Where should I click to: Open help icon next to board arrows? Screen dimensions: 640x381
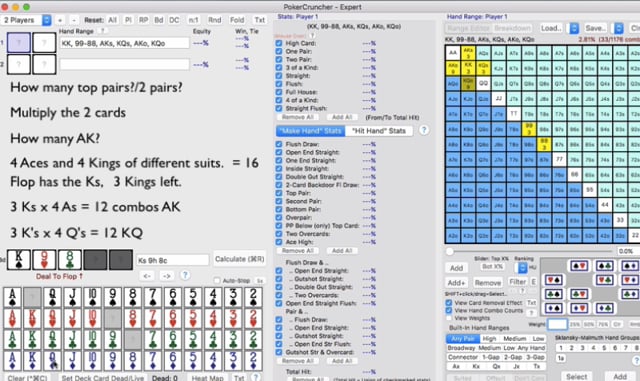tap(185, 275)
